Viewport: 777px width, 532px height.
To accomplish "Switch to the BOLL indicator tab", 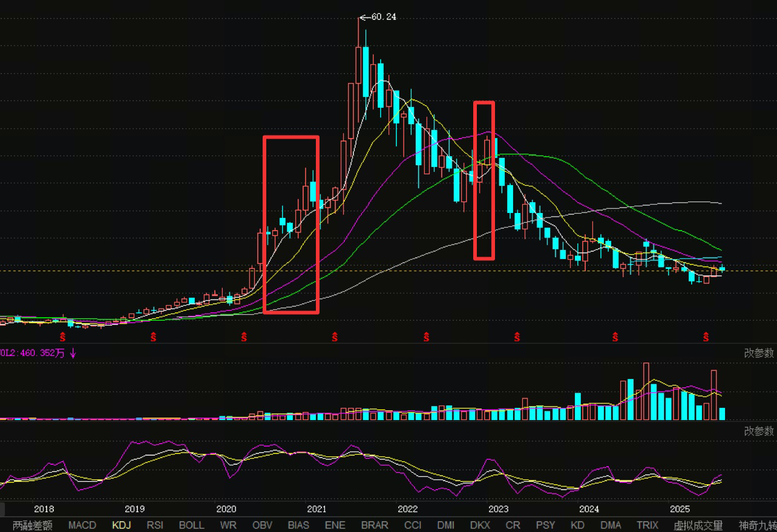I will (192, 525).
